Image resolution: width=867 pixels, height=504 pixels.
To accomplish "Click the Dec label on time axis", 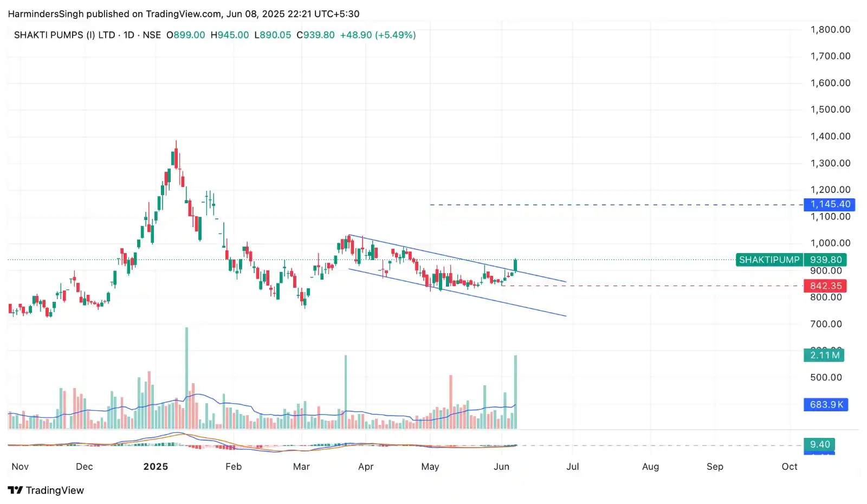I will pos(85,467).
